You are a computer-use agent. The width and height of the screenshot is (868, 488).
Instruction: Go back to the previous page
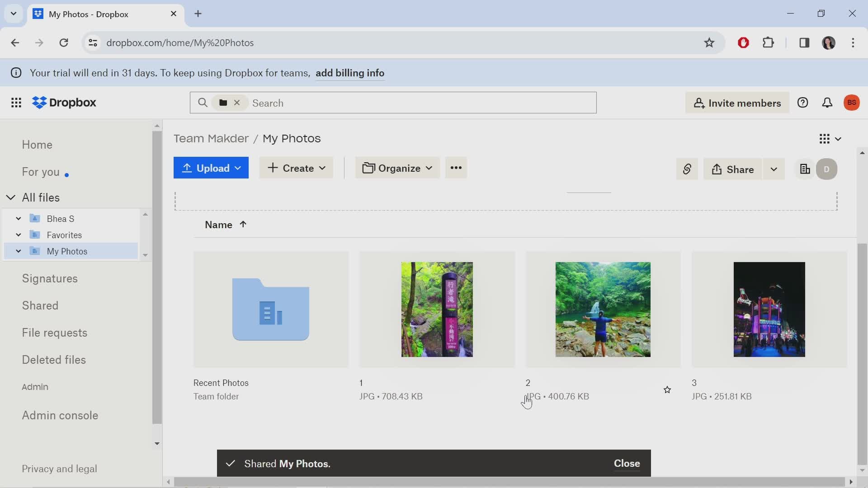pyautogui.click(x=15, y=42)
